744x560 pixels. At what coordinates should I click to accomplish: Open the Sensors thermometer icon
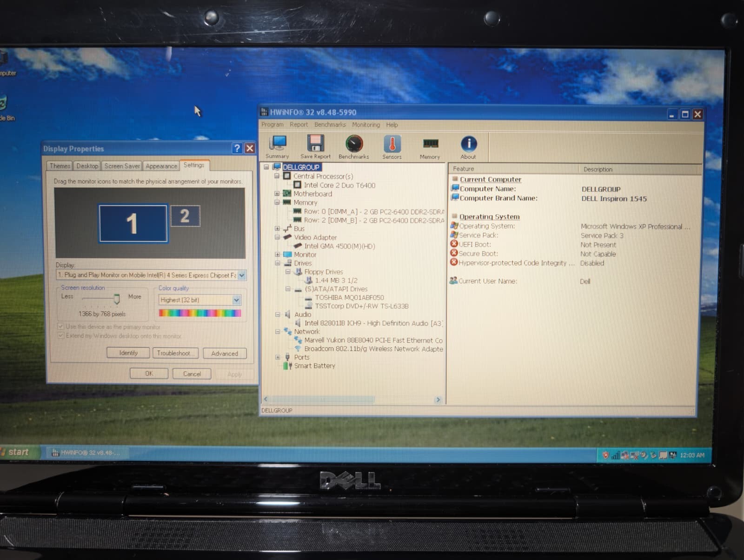(392, 147)
